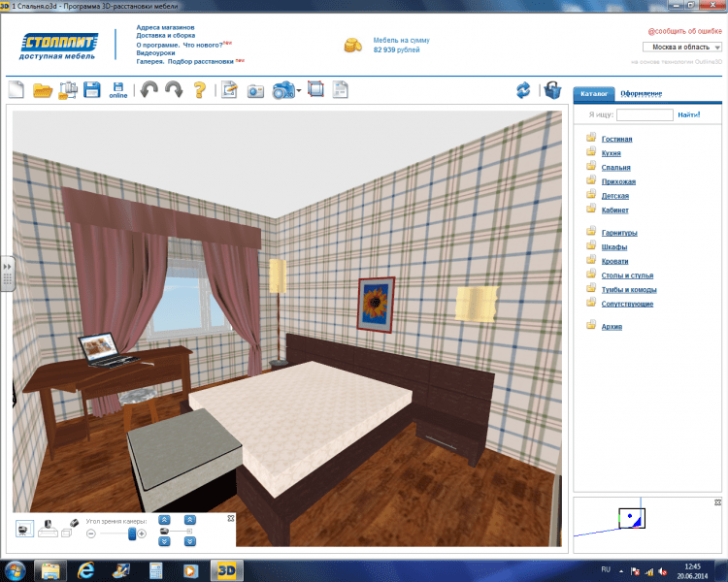This screenshot has height=582, width=728.
Task: Click the blue refresh arrows icon
Action: 523,90
